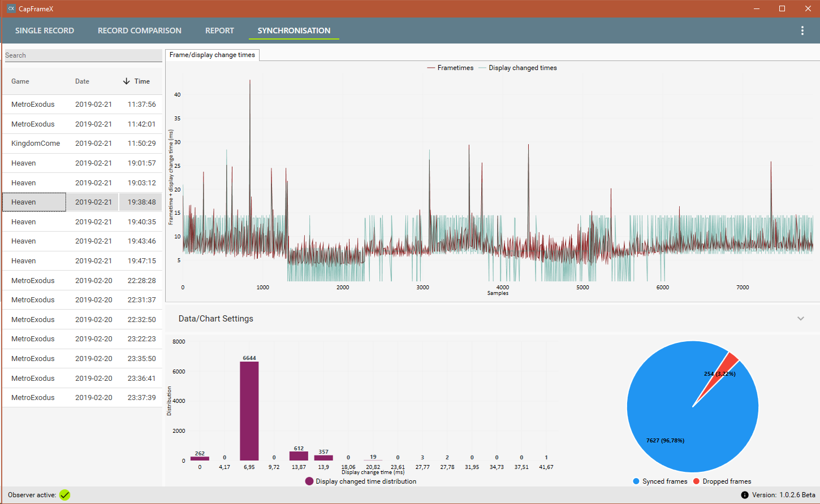Toggle Dropped frames pie legend entry
Screen dimensions: 820x504
coord(722,481)
